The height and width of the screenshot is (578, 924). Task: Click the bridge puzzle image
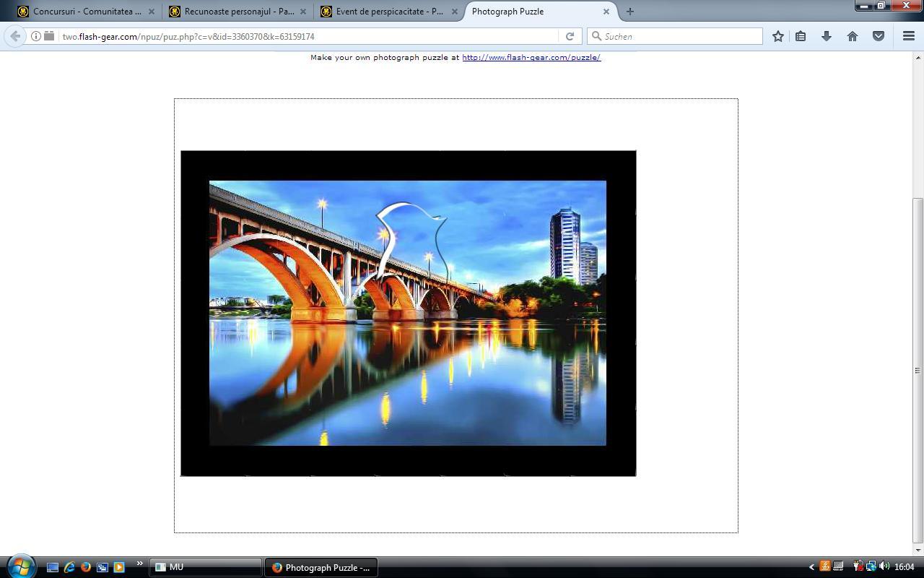pyautogui.click(x=408, y=313)
